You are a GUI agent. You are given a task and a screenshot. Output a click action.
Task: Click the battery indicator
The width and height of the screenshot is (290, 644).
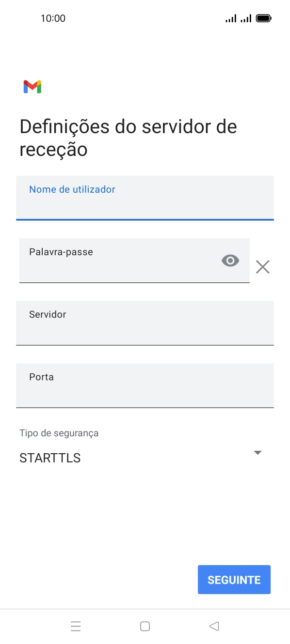(x=264, y=18)
